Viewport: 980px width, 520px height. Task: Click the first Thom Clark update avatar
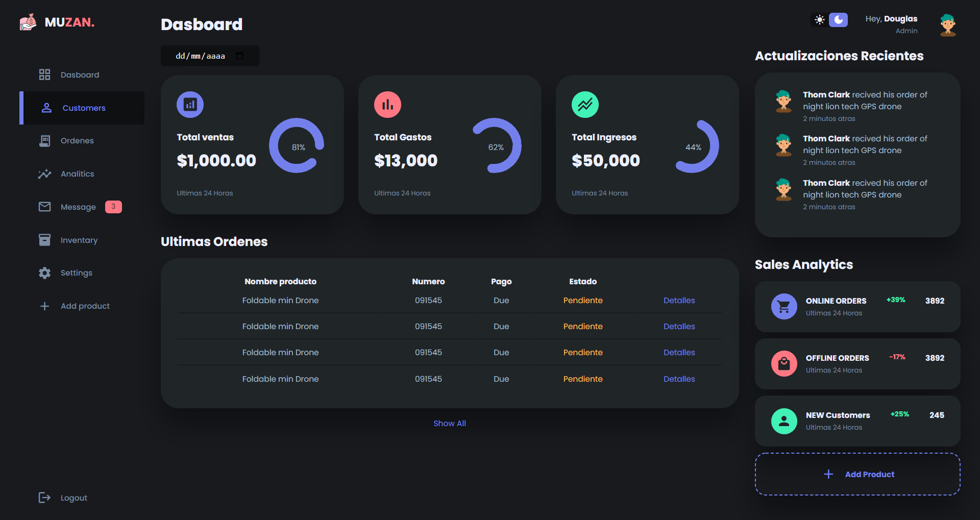(783, 101)
